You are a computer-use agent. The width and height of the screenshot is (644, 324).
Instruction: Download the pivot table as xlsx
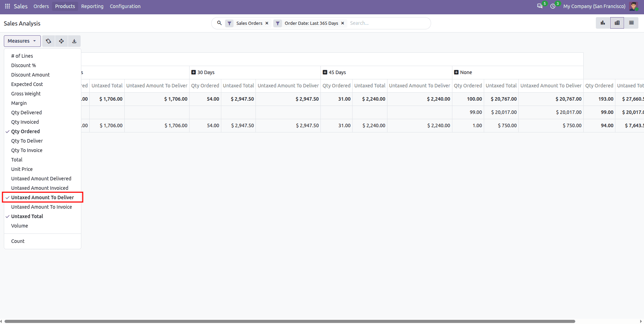click(74, 41)
